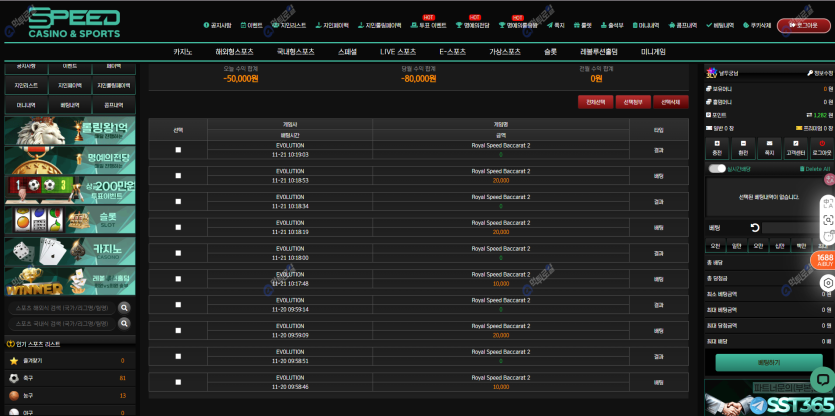The height and width of the screenshot is (416, 835).
Task: Click the 슬롯 SLOT banner thumbnail
Action: coord(69,219)
